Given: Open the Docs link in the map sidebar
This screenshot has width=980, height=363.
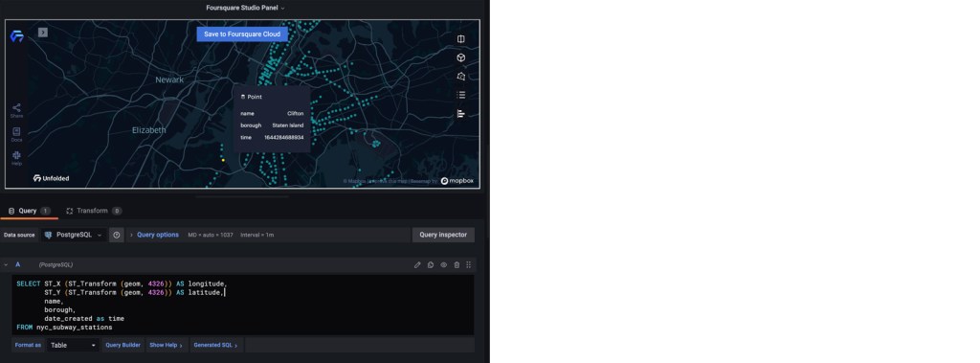Looking at the screenshot, I should tap(16, 134).
